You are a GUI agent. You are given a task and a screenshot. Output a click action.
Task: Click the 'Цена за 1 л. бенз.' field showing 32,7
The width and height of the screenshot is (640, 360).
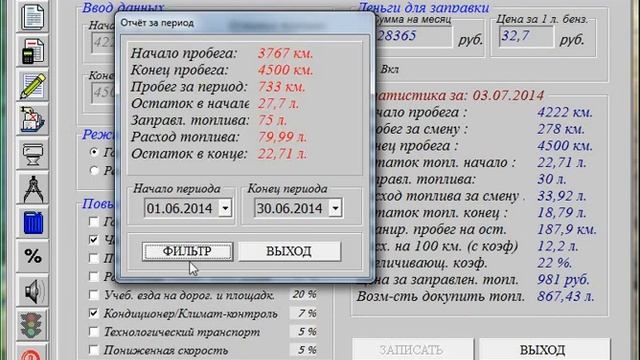tap(527, 36)
